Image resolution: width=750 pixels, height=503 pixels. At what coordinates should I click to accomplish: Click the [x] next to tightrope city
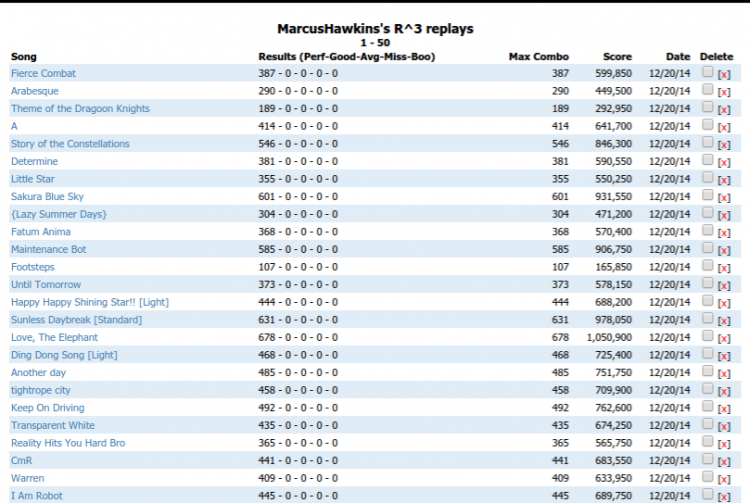tap(724, 391)
